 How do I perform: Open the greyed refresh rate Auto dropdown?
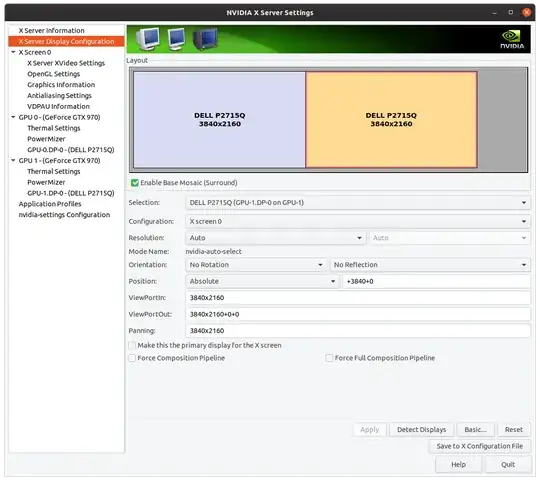click(450, 238)
